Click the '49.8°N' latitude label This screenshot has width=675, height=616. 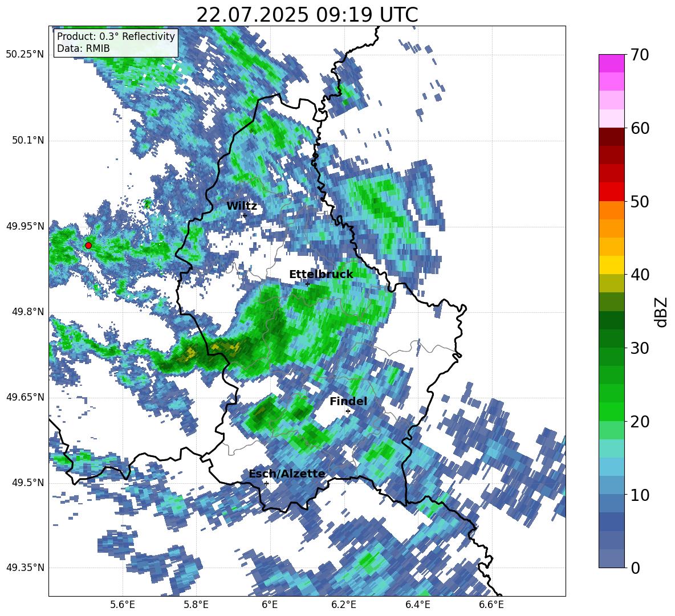pyautogui.click(x=27, y=312)
